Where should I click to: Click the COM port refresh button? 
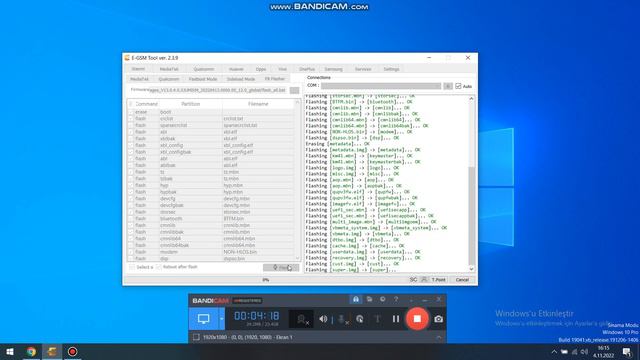click(448, 86)
